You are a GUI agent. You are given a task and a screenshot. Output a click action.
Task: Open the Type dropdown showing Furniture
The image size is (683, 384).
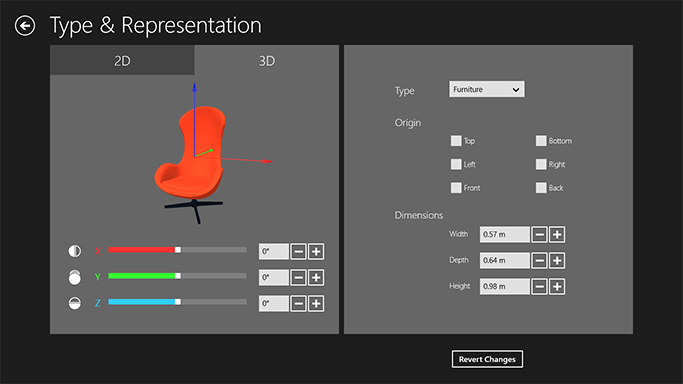point(487,89)
